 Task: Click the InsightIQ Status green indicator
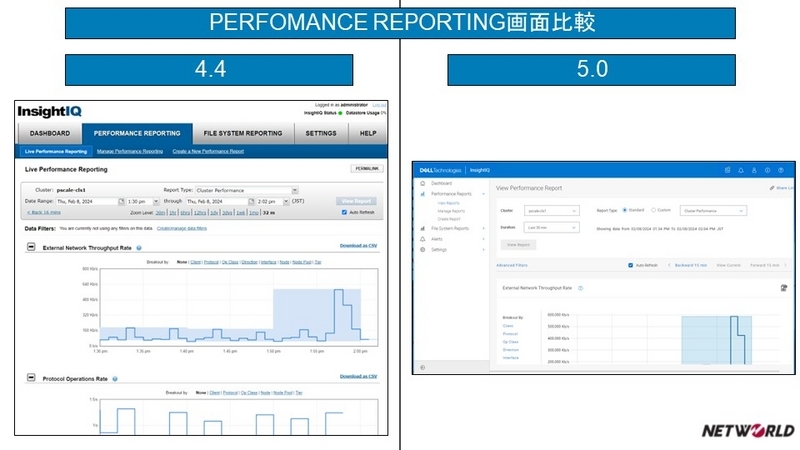340,113
